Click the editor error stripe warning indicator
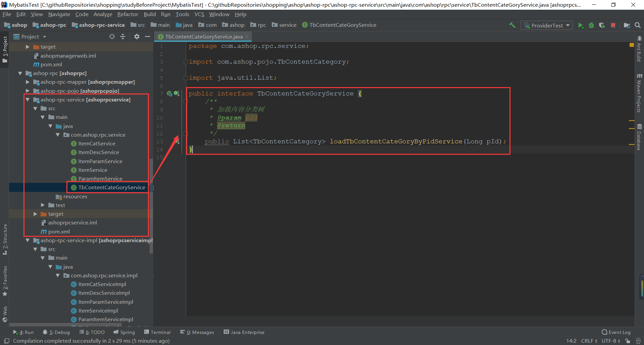This screenshot has width=644, height=345. (632, 45)
